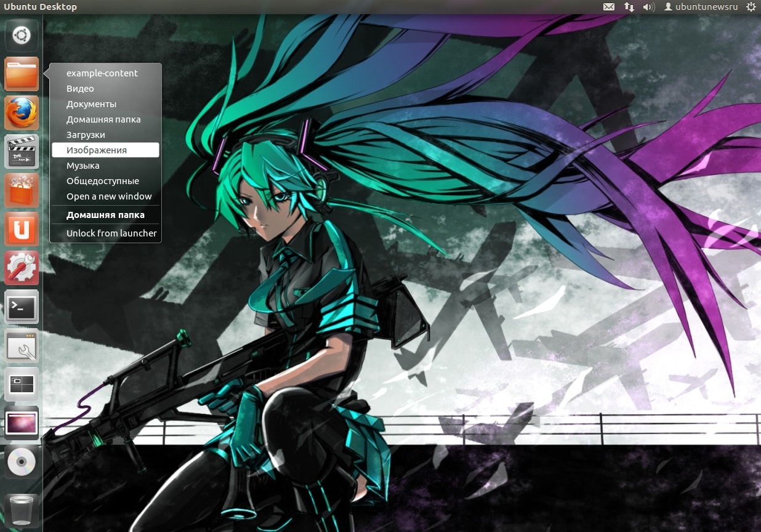The image size is (761, 532).
Task: Launch Firefox from the launcher
Action: (22, 113)
